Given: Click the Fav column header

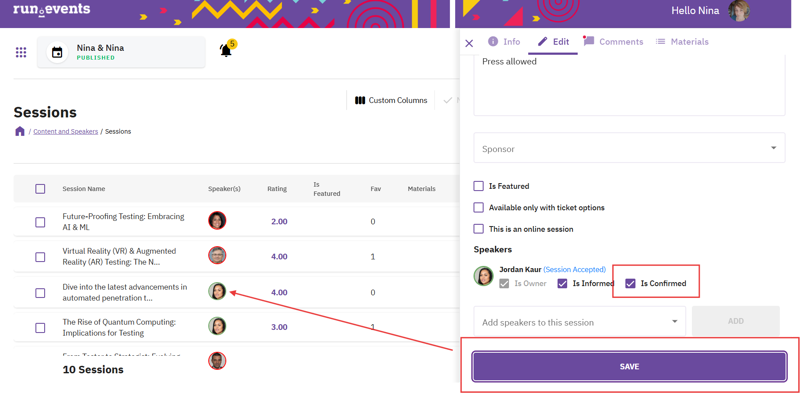Looking at the screenshot, I should [376, 189].
